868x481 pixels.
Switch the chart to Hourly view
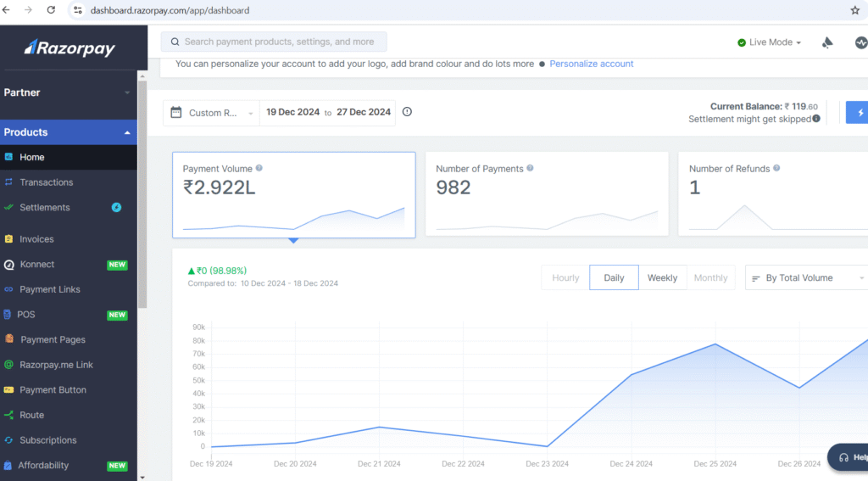point(565,277)
